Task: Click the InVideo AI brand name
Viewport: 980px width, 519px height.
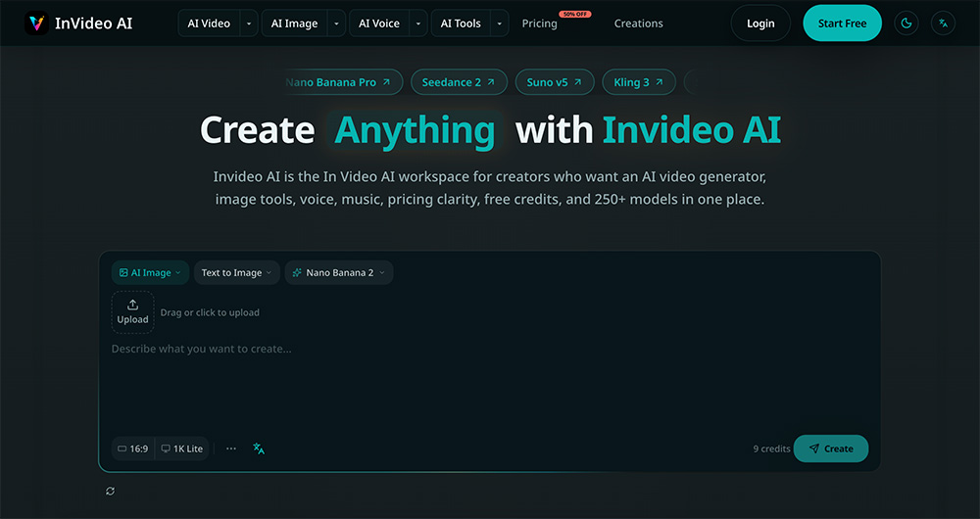Action: point(94,24)
